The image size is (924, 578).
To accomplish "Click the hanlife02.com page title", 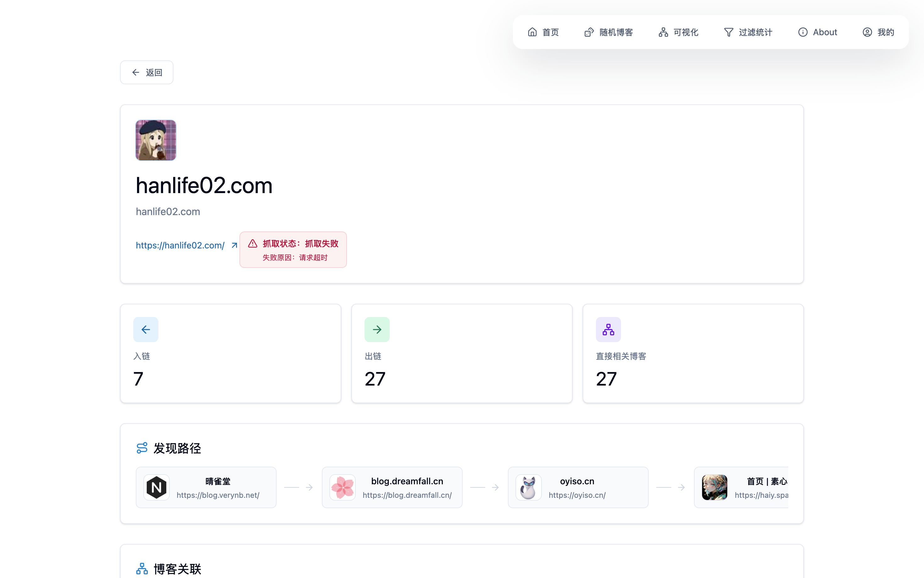I will pyautogui.click(x=204, y=186).
